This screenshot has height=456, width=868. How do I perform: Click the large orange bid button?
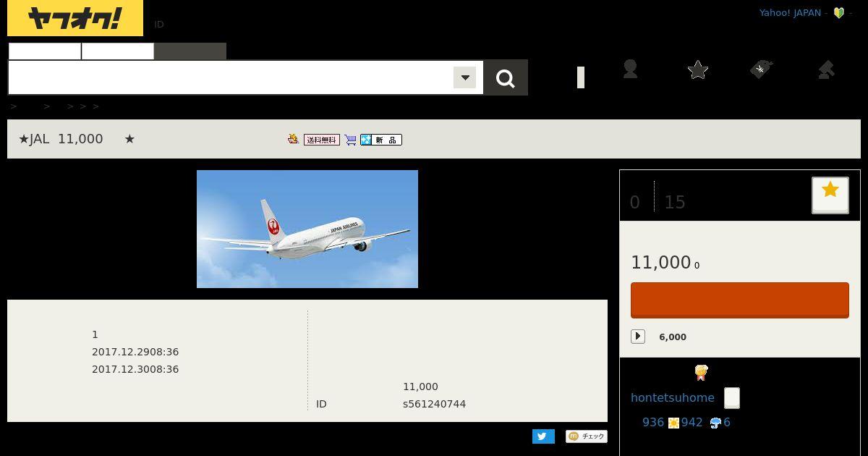[740, 300]
